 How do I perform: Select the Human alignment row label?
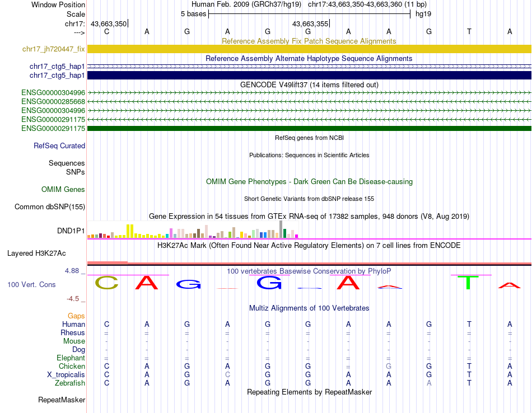73,324
